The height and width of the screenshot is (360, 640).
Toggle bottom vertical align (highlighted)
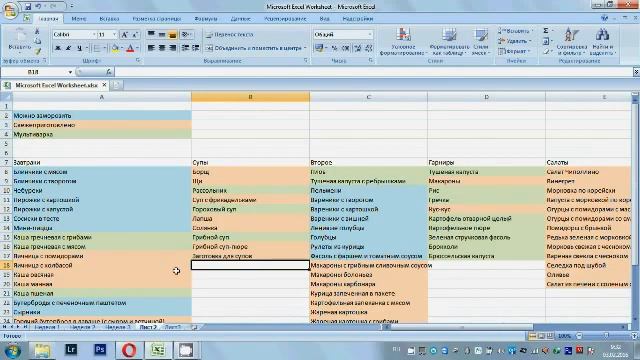coord(173,35)
